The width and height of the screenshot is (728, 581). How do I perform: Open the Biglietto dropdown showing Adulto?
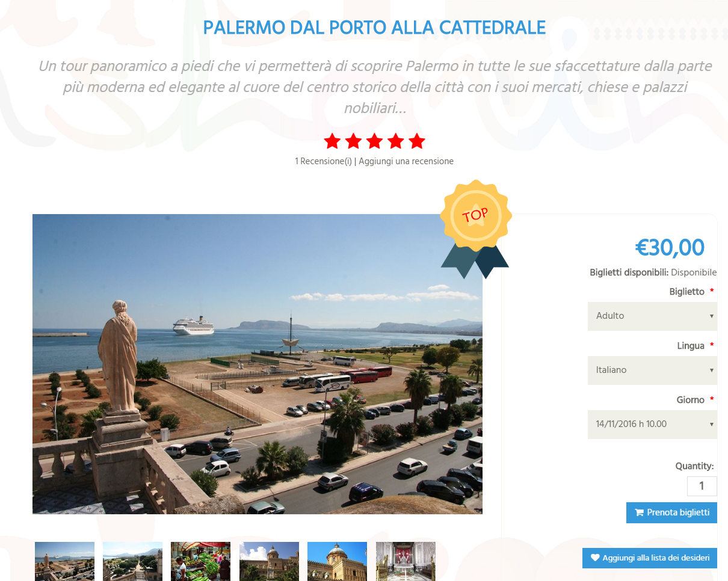coord(652,316)
